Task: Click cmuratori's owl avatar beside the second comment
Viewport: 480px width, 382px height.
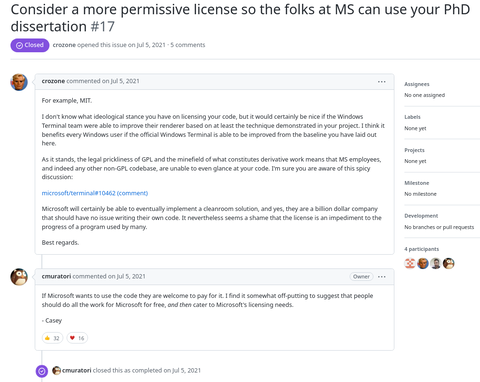Action: click(x=19, y=277)
